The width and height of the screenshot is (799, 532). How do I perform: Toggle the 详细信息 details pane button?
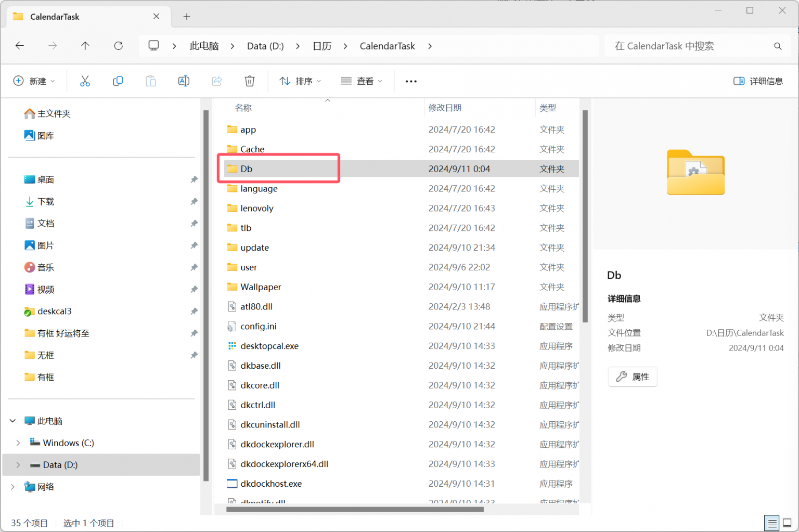tap(758, 81)
